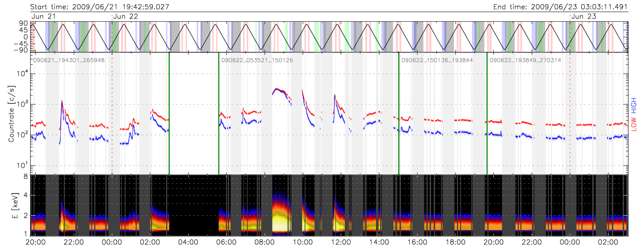Click the red LOW legend label
Image resolution: width=644 pixels, height=249 pixels.
[634, 123]
